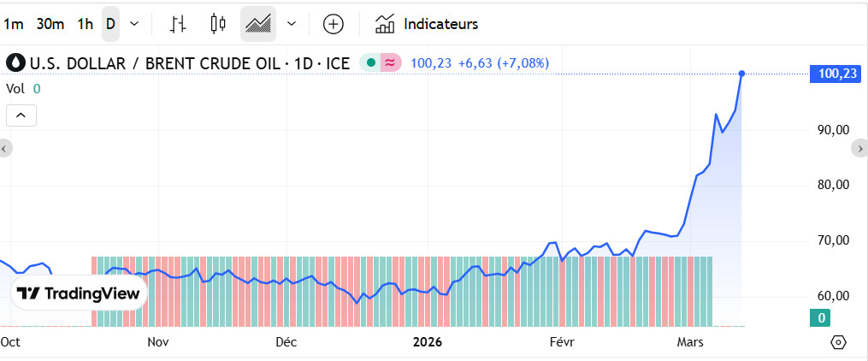Click the TradingView logo
Viewport: 868px width, 361px height.
pos(80,293)
